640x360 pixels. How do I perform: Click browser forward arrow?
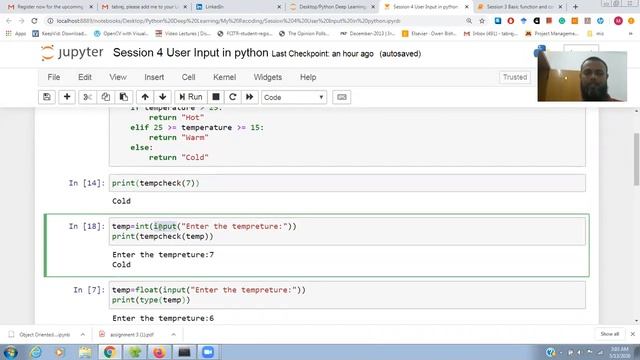(22, 21)
